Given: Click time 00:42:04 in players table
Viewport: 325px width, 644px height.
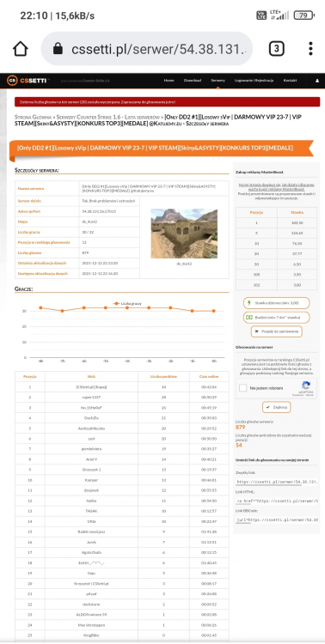Looking at the screenshot, I should [x=209, y=387].
